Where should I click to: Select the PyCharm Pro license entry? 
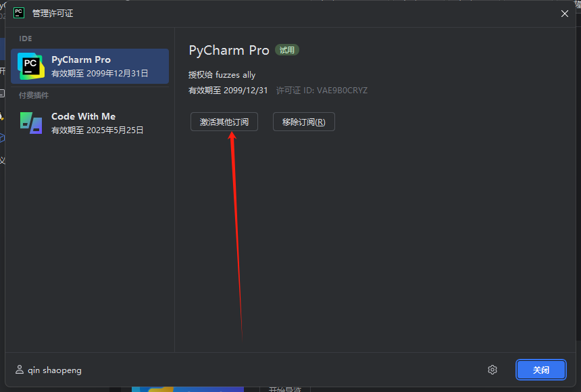[90, 66]
